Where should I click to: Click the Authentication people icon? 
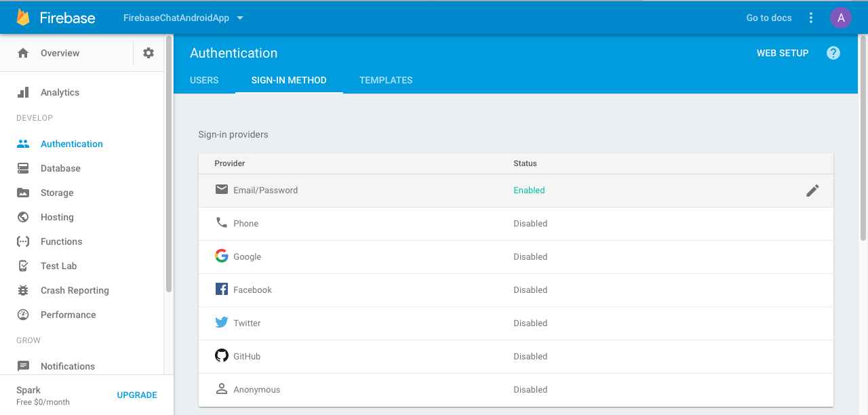coord(23,144)
